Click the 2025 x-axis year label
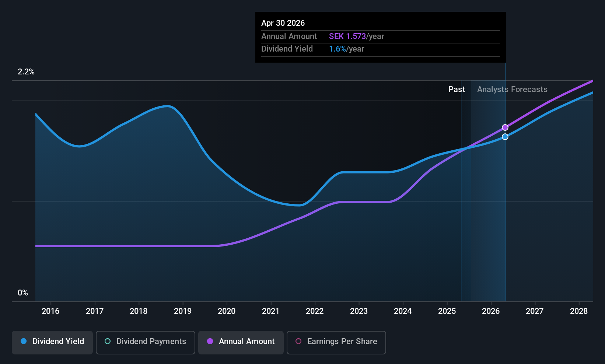Screen dimensions: 605x364 pyautogui.click(x=447, y=311)
